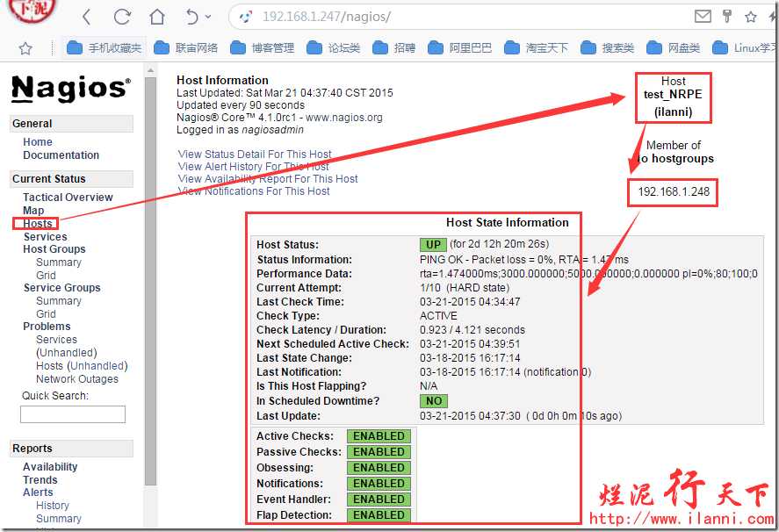This screenshot has height=532, width=779.
Task: Click ENABLED next to Active Checks
Action: pyautogui.click(x=379, y=436)
